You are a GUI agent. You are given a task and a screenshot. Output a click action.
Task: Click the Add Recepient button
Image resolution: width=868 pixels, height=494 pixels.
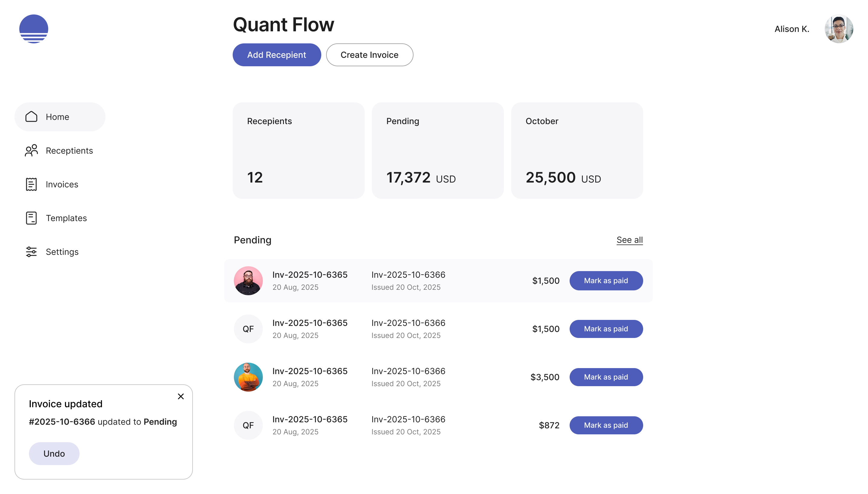[276, 55]
